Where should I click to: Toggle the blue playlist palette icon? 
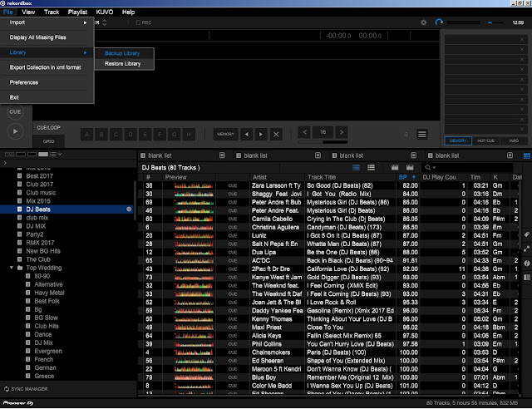tap(526, 156)
